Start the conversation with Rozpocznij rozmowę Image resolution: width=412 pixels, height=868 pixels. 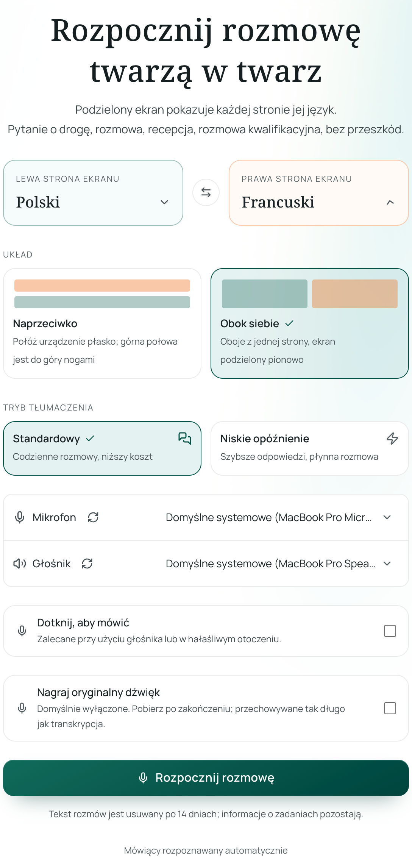206,778
